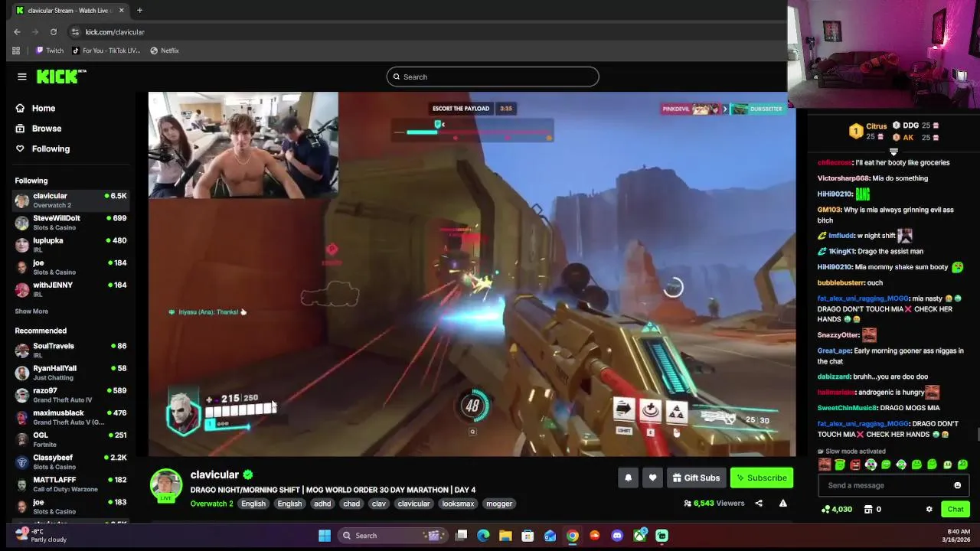The width and height of the screenshot is (980, 551).
Task: Open Task View on the taskbar
Action: click(x=462, y=536)
